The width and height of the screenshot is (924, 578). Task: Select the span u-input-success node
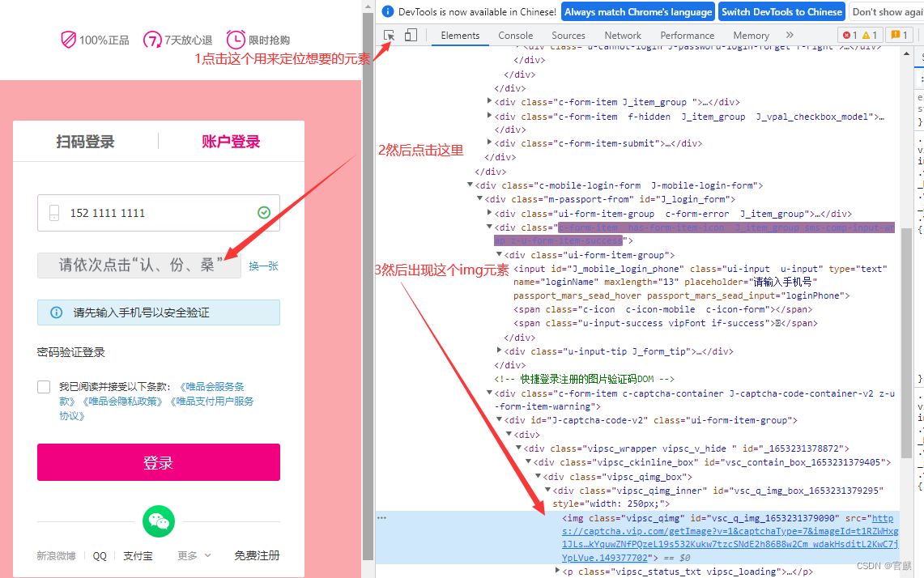pyautogui.click(x=666, y=323)
